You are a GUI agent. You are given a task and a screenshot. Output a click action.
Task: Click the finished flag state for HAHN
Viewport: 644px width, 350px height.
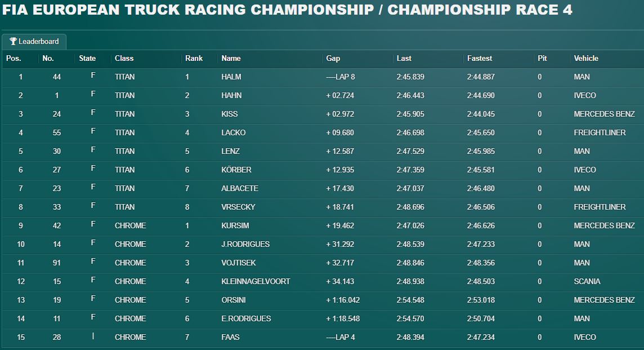click(93, 94)
